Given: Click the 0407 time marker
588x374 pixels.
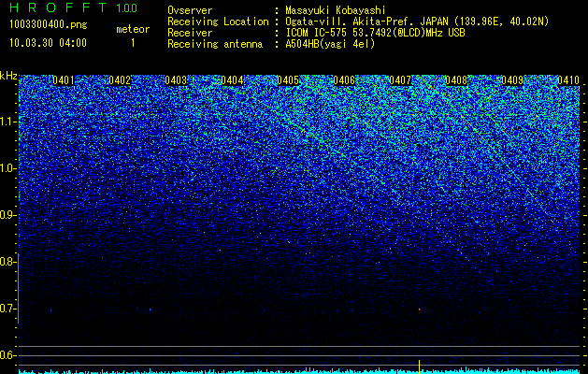Looking at the screenshot, I should tap(400, 80).
